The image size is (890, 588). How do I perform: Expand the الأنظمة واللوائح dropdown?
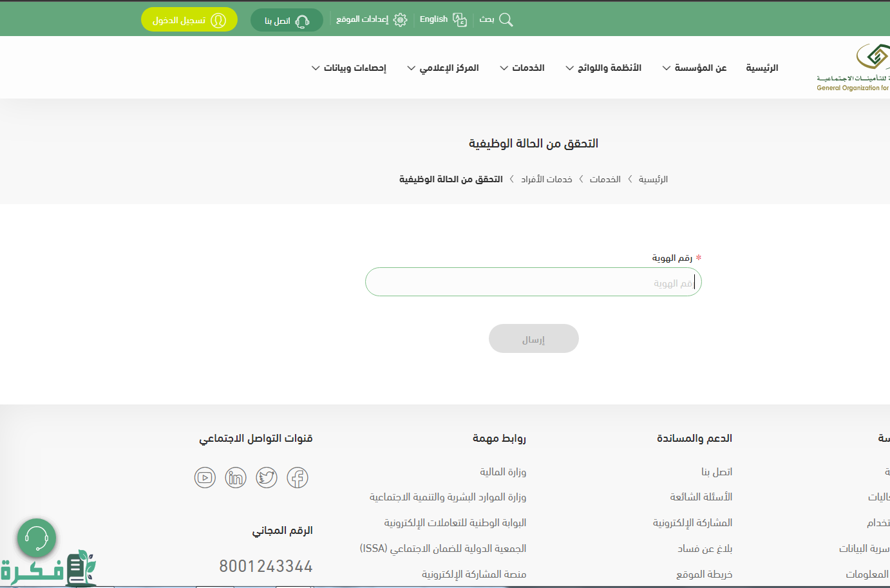603,68
